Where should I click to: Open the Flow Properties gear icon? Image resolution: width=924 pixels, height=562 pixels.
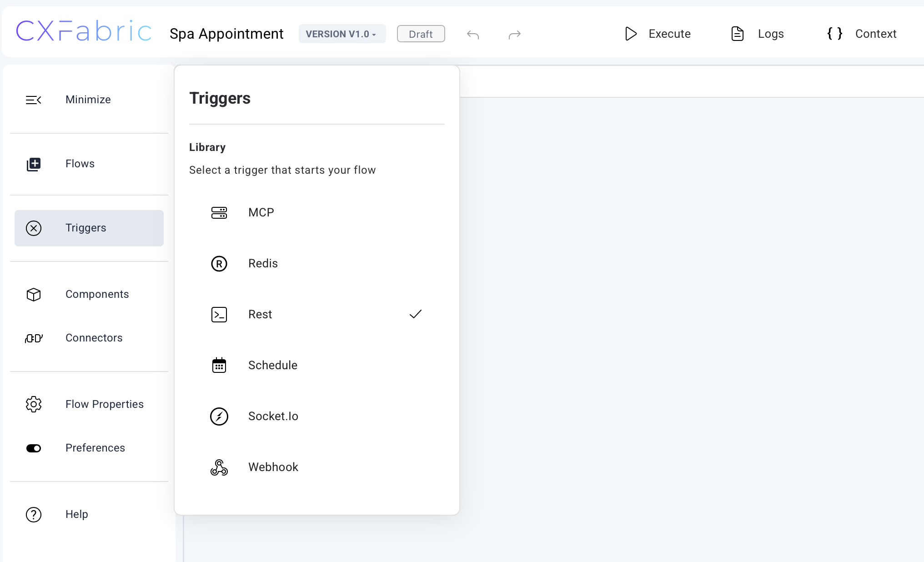click(34, 404)
